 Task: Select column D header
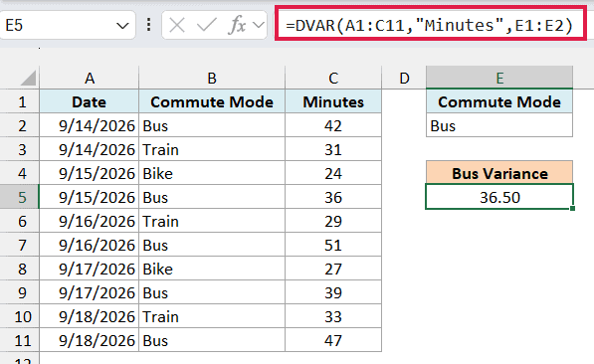click(404, 78)
